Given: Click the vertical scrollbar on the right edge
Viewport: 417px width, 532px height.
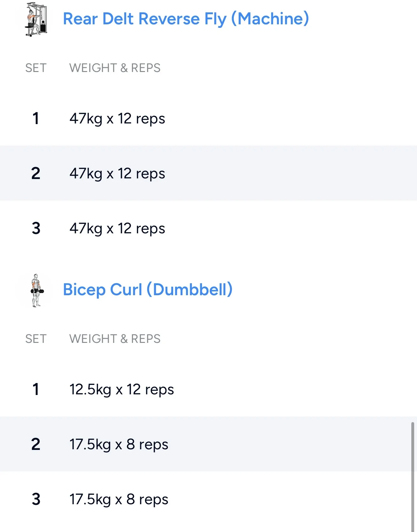Looking at the screenshot, I should pos(413,477).
